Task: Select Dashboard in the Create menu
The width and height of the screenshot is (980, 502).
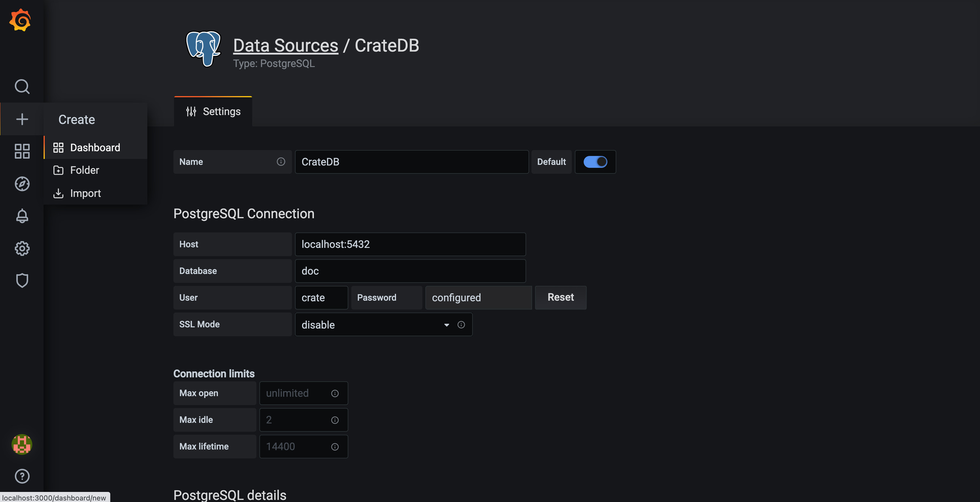Action: pos(95,147)
